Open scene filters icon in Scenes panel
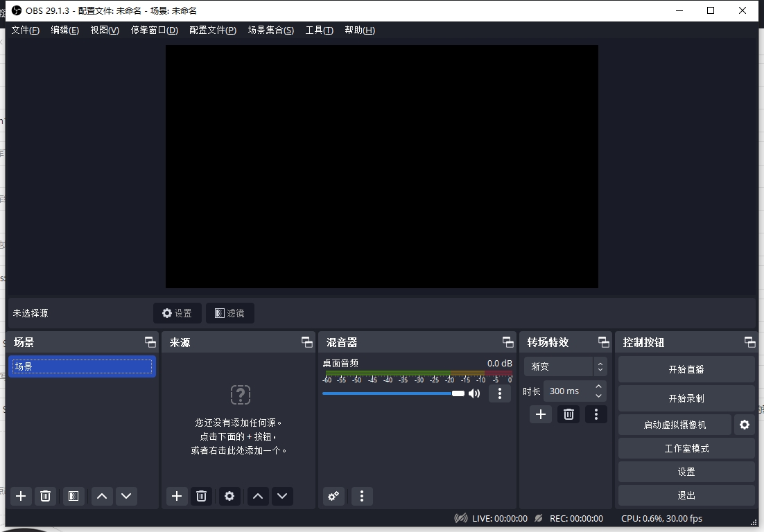The image size is (764, 532). (73, 496)
